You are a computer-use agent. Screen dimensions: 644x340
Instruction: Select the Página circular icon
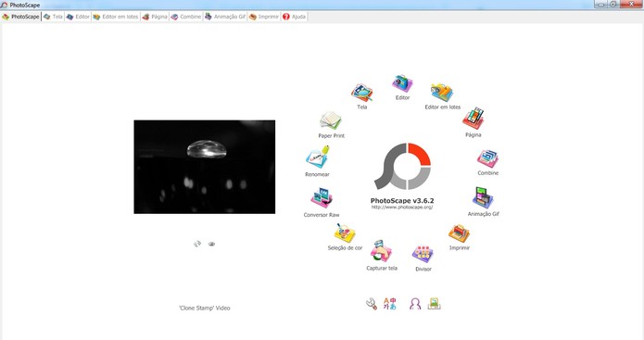[474, 119]
